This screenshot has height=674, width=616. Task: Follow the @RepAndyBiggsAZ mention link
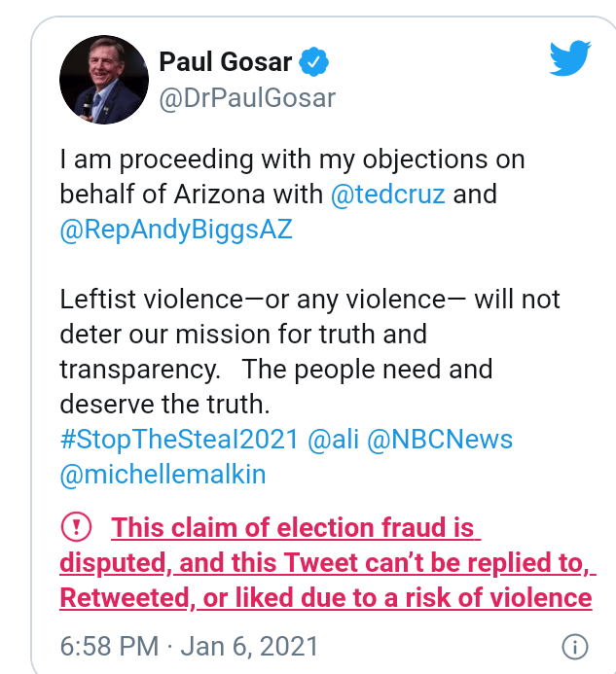tap(175, 230)
